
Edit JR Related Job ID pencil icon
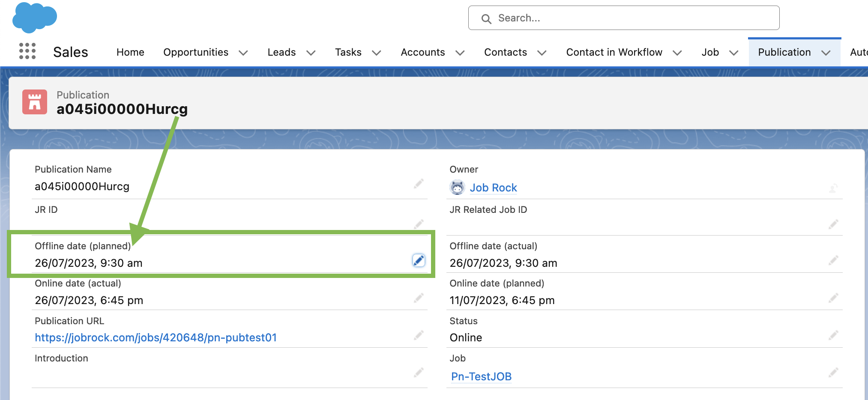click(x=833, y=224)
